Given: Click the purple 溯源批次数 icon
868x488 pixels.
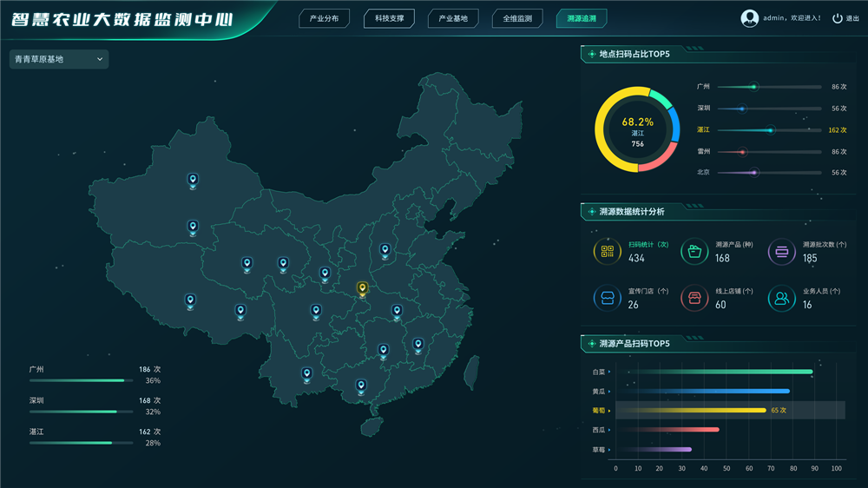Looking at the screenshot, I should pyautogui.click(x=781, y=252).
